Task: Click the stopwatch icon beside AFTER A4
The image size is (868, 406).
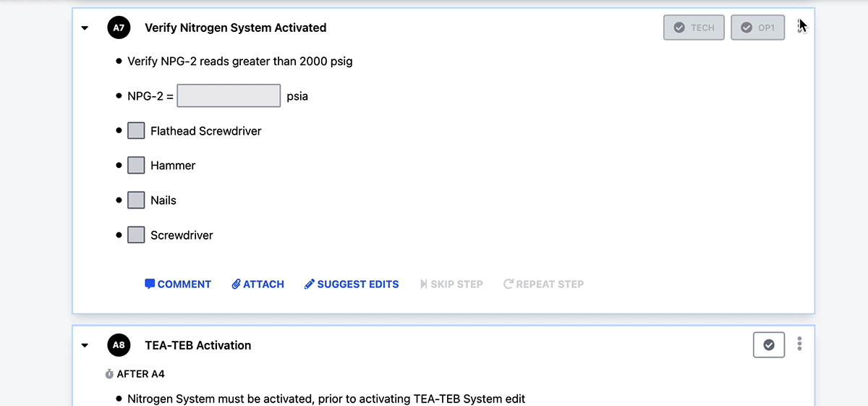Action: tap(110, 374)
